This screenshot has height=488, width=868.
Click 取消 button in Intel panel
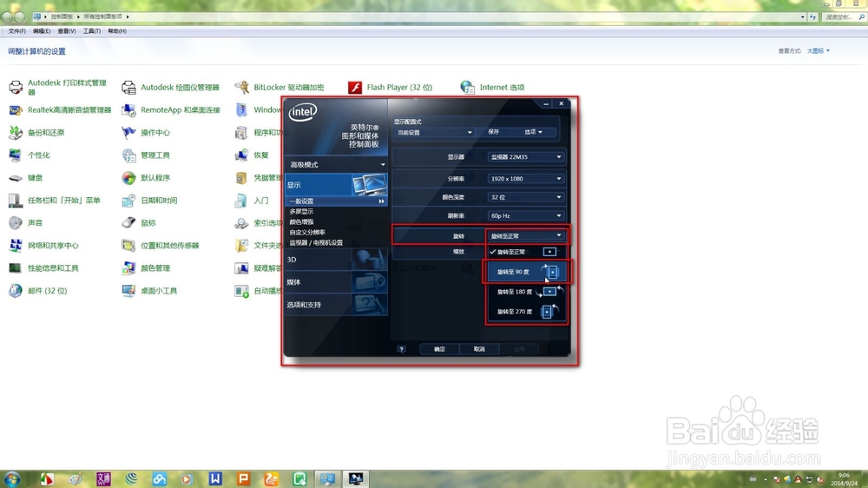click(479, 349)
